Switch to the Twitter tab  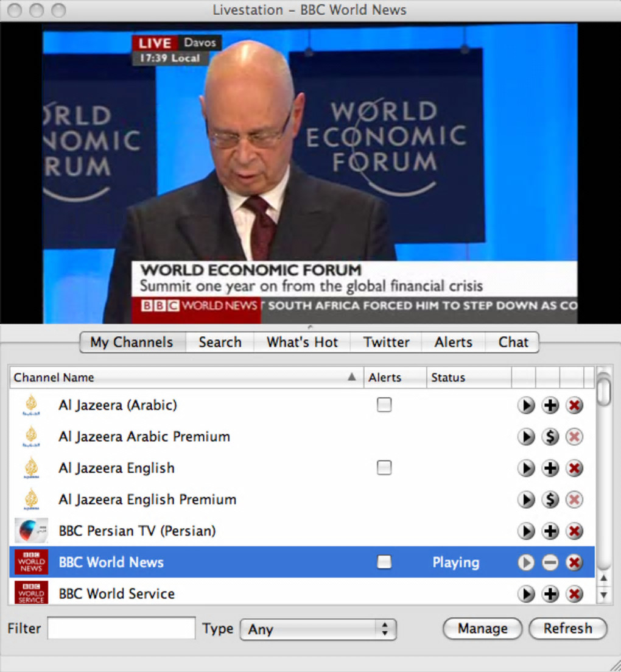click(387, 342)
